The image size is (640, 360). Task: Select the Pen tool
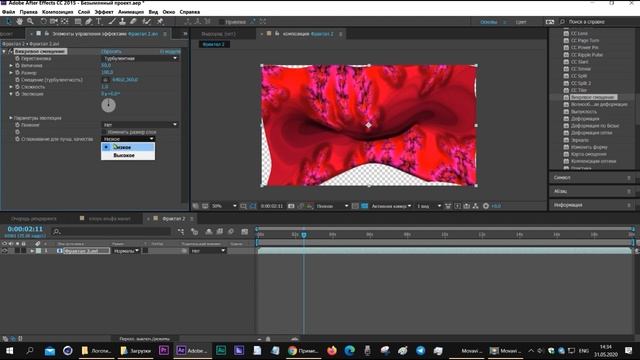coord(89,21)
